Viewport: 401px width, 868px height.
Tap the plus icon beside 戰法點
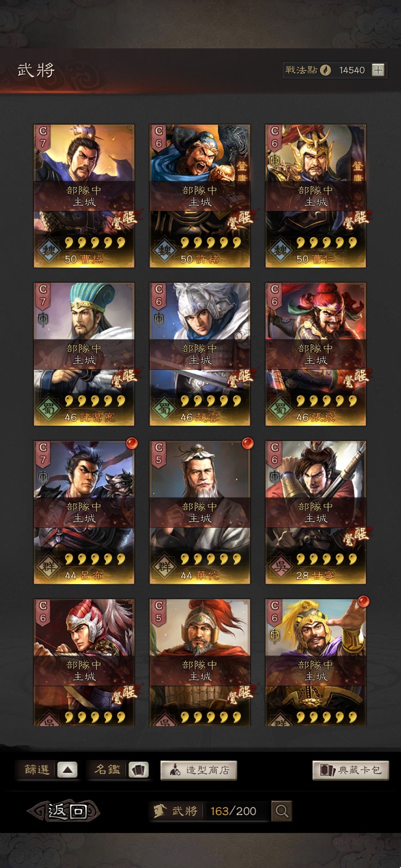(x=378, y=70)
